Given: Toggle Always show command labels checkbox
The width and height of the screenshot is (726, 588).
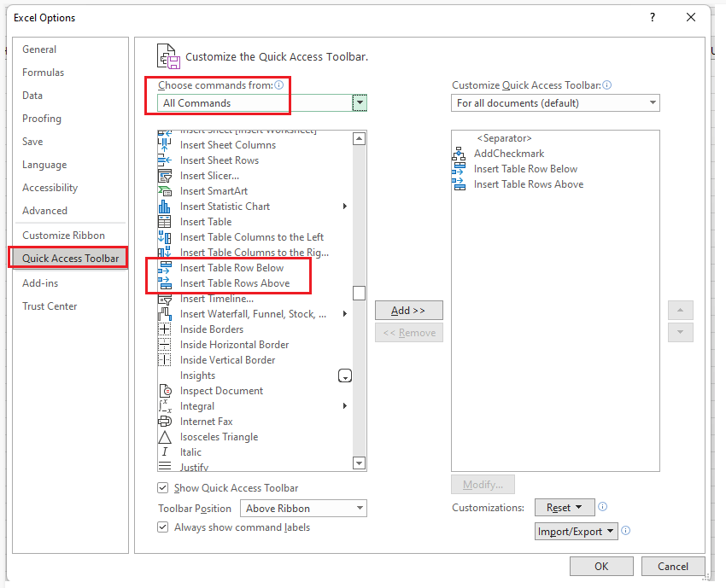Looking at the screenshot, I should (x=162, y=527).
